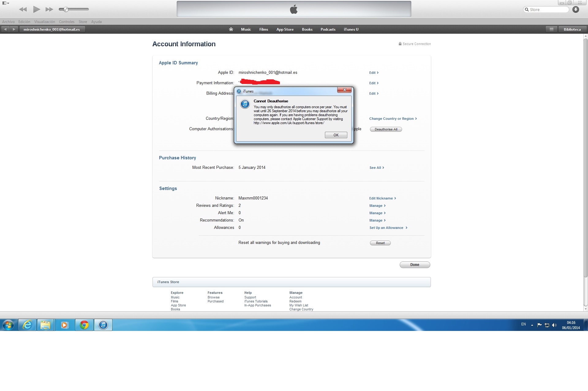Viewport: 588px width, 391px height.
Task: Click Change Country or Region link
Action: pyautogui.click(x=393, y=119)
